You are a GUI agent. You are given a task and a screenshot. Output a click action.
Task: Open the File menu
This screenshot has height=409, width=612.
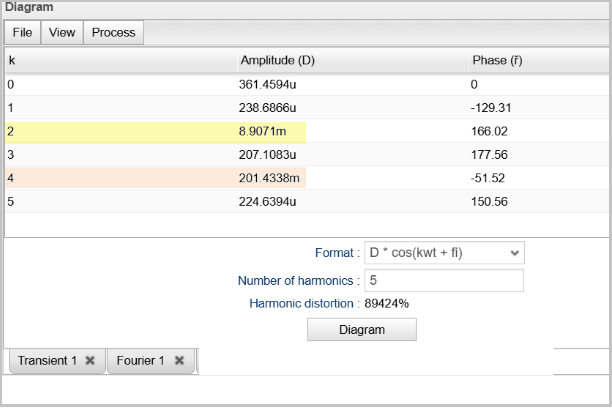pos(22,32)
